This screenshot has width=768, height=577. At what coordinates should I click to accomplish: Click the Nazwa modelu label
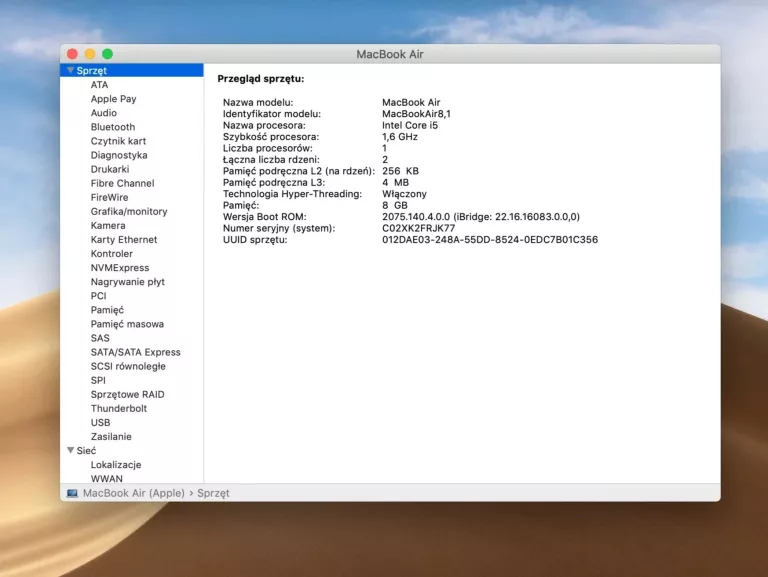[258, 102]
